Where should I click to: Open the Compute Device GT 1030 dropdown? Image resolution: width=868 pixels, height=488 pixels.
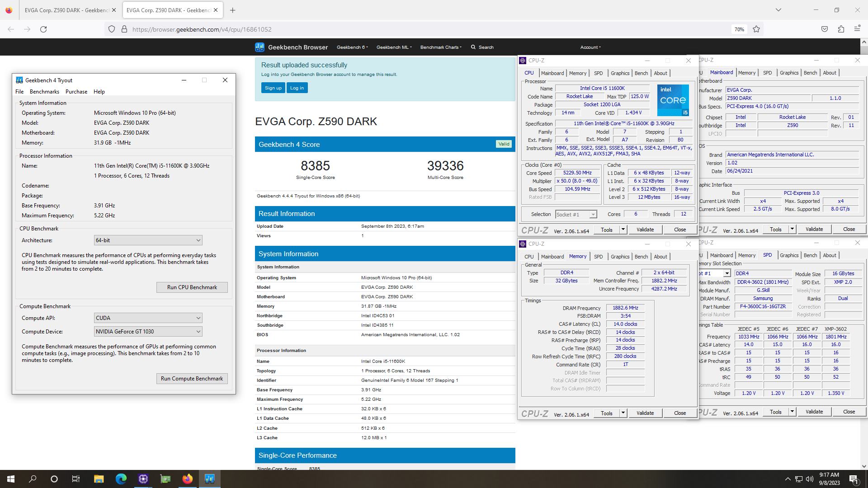tap(148, 332)
